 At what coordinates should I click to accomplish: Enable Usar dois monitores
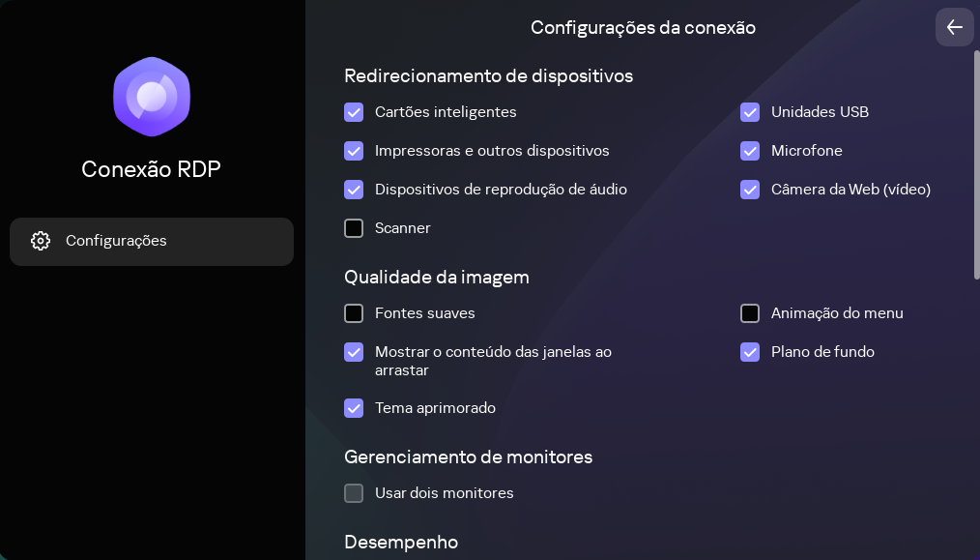coord(354,493)
